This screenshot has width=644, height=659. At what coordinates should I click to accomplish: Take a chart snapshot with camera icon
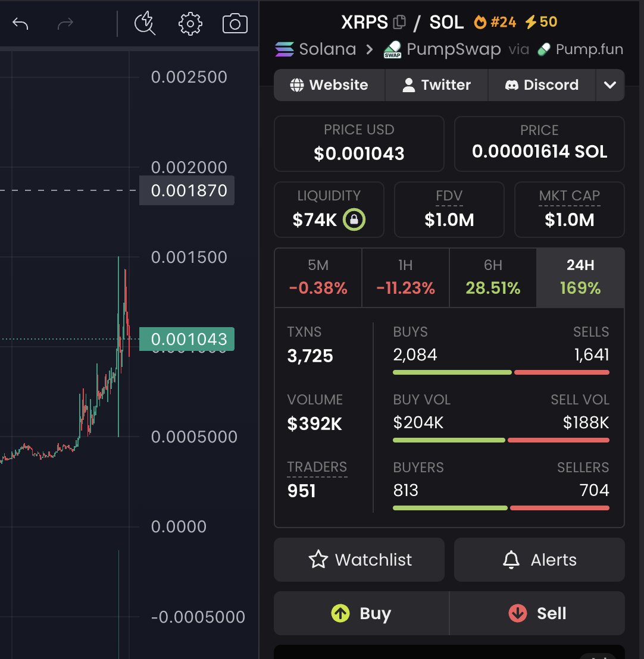coord(235,24)
